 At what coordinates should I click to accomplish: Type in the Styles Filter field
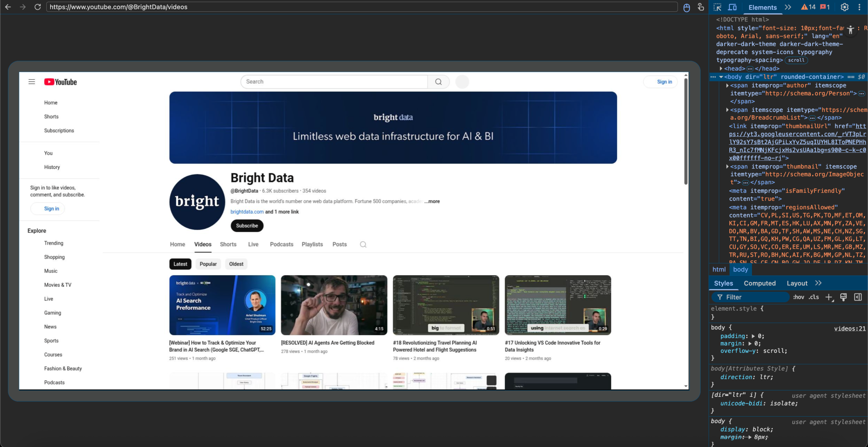(x=751, y=297)
